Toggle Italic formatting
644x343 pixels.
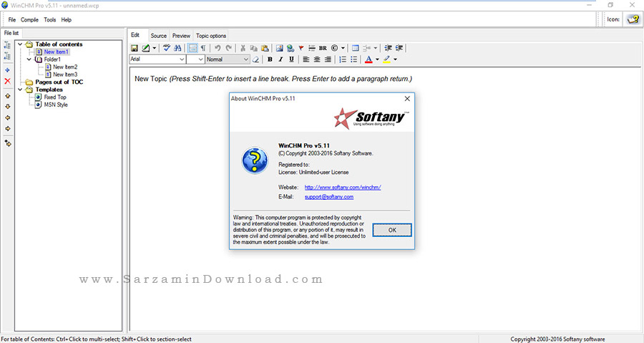tap(280, 59)
